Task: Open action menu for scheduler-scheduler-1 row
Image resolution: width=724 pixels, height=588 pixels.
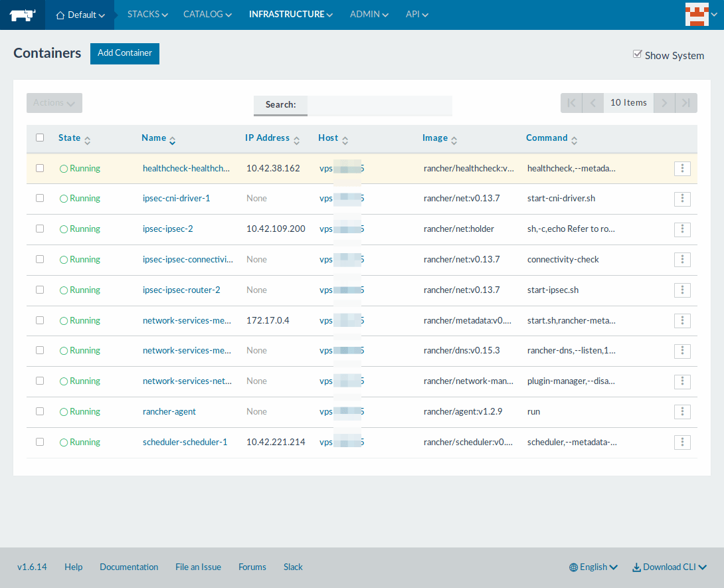Action: coord(682,442)
